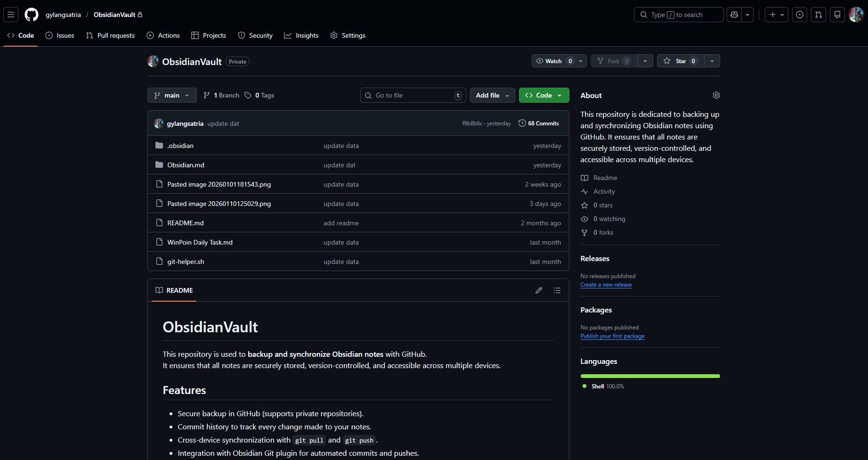Open the notifications inbox icon
Screen dimensions: 868x460
point(837,15)
